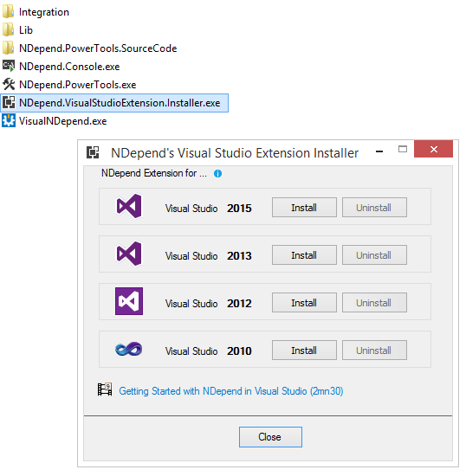Click the Visual Studio 2012 label

pos(208,303)
